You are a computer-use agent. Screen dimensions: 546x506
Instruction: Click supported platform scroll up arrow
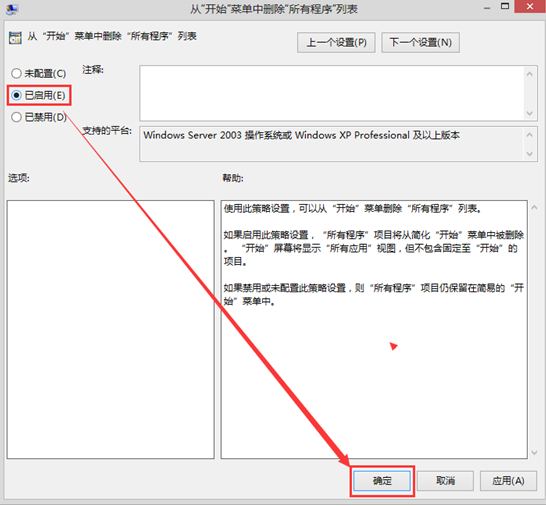point(530,135)
